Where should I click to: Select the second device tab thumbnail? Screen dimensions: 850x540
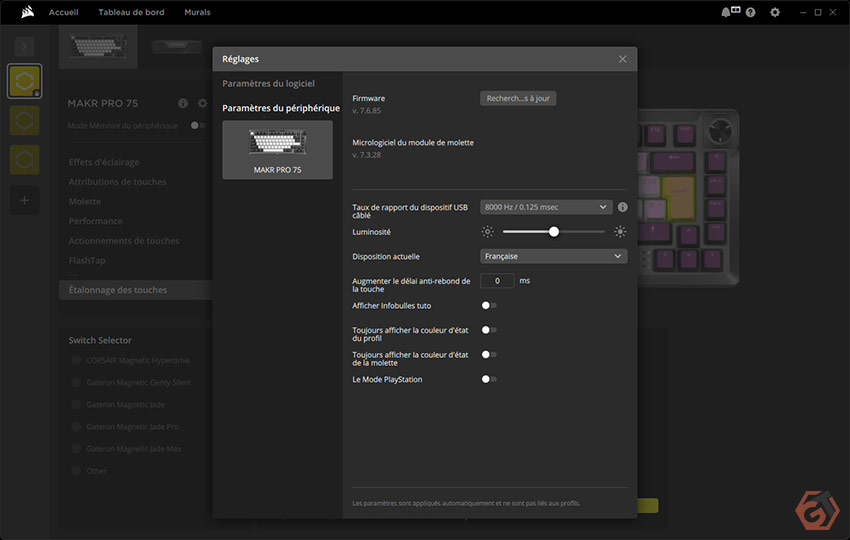pos(176,47)
